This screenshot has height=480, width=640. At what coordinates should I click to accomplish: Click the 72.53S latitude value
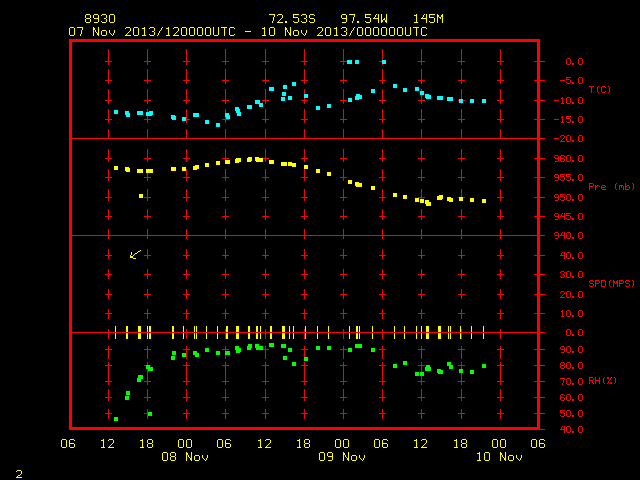(292, 19)
